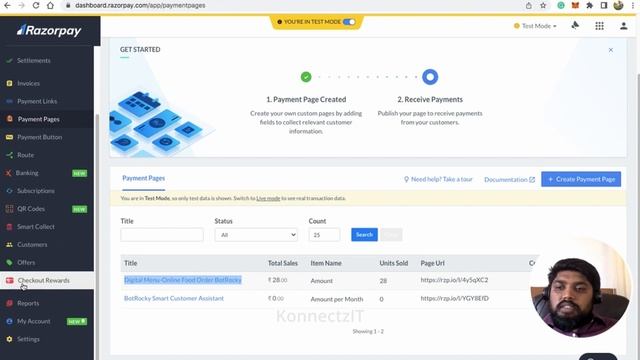Viewport: 640px width, 360px height.
Task: Open the browser extensions puzzle icon
Action: pyautogui.click(x=589, y=5)
